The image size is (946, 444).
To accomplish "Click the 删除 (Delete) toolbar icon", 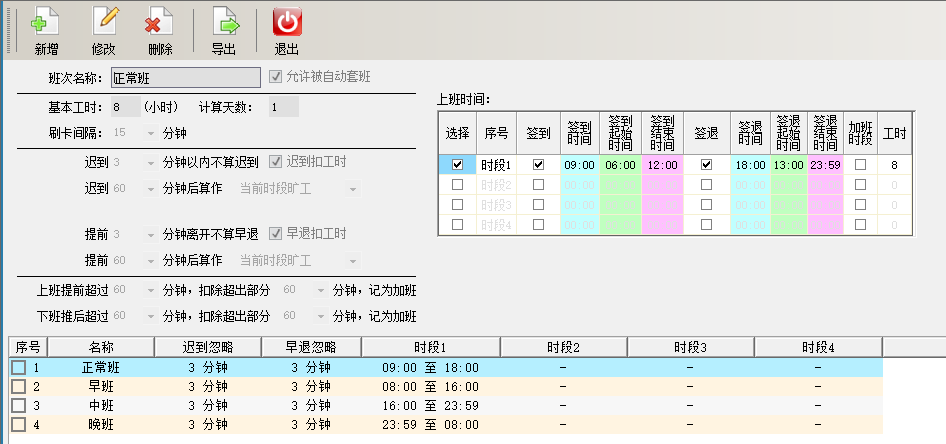I will (x=159, y=22).
